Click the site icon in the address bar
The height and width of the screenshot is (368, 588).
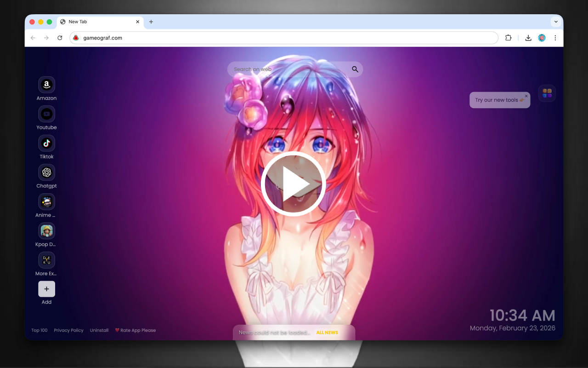coord(76,38)
